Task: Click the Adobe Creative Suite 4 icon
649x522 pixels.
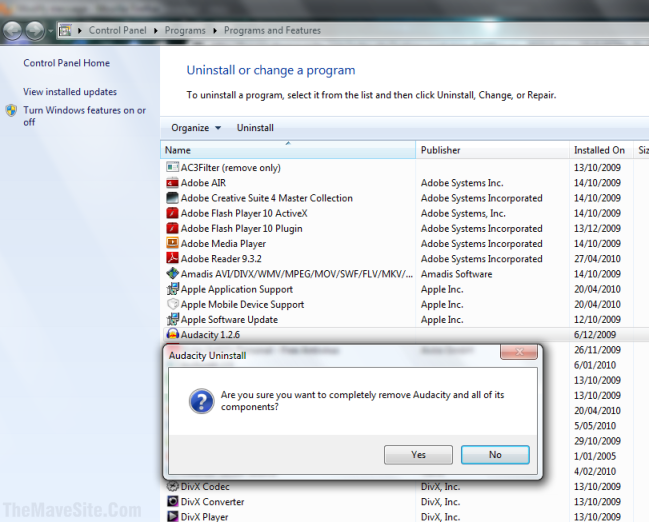Action: pos(172,198)
